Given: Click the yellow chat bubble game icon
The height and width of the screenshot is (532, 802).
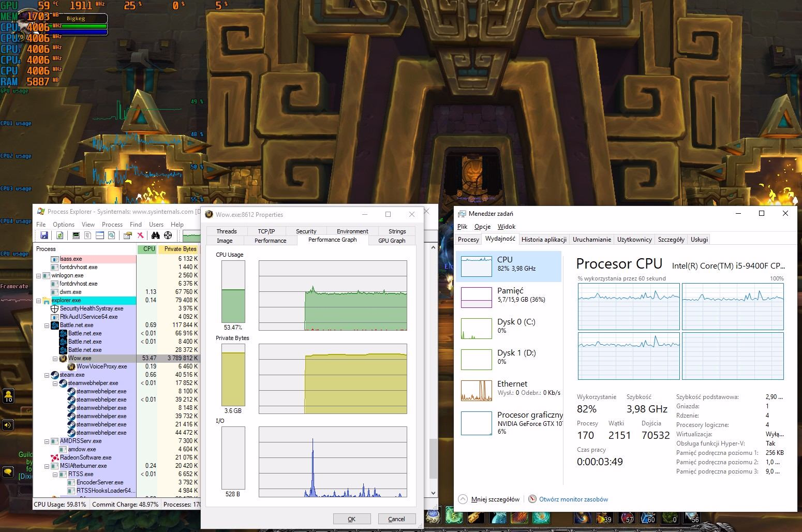Looking at the screenshot, I should (8, 472).
